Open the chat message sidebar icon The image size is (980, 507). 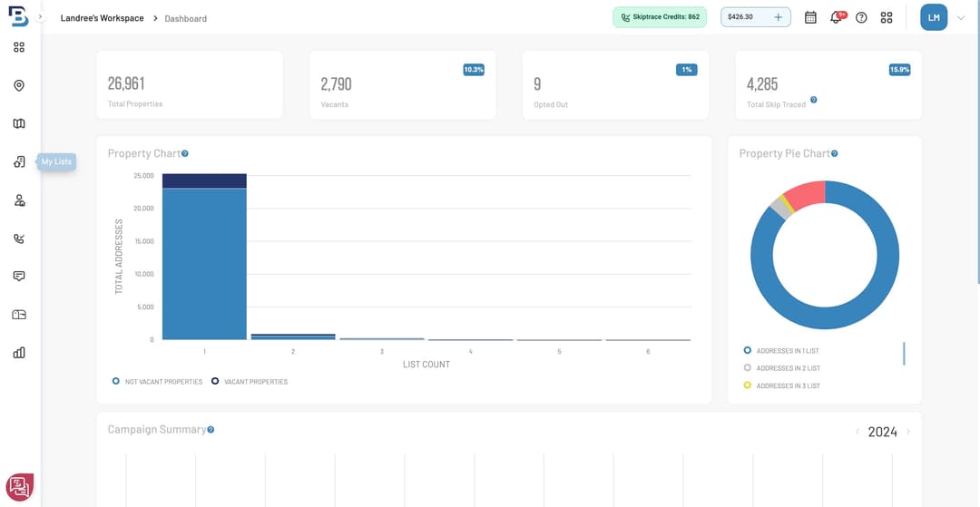point(19,276)
